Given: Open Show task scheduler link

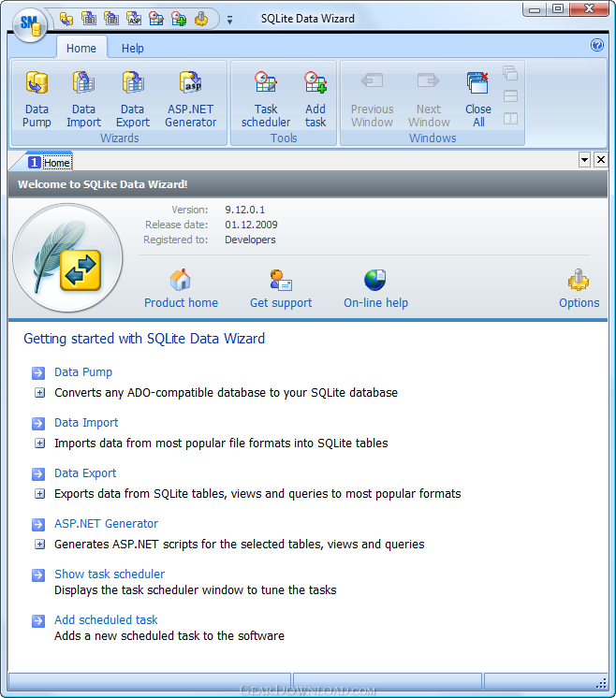Looking at the screenshot, I should click(110, 574).
